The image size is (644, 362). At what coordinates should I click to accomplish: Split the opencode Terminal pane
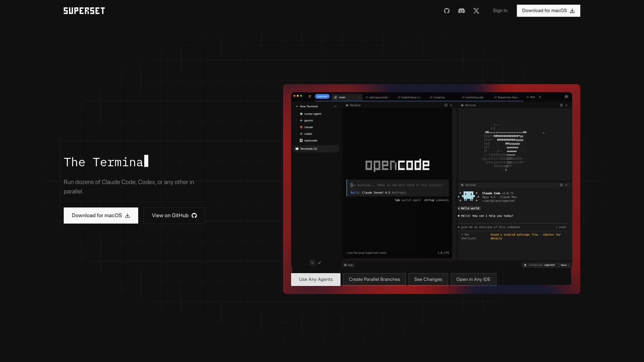[446, 105]
